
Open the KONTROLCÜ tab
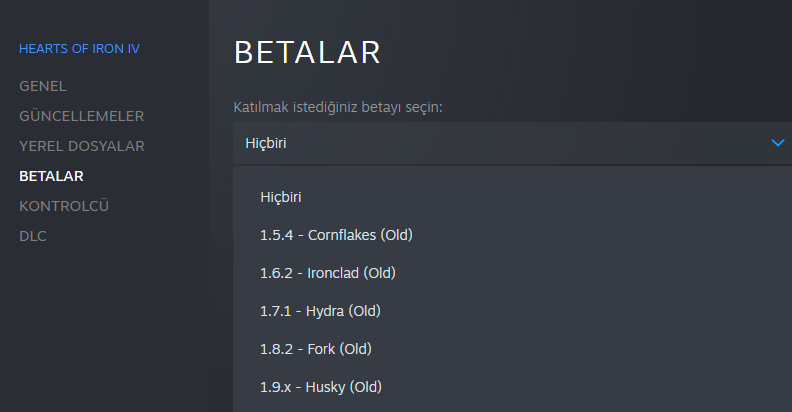click(x=64, y=206)
